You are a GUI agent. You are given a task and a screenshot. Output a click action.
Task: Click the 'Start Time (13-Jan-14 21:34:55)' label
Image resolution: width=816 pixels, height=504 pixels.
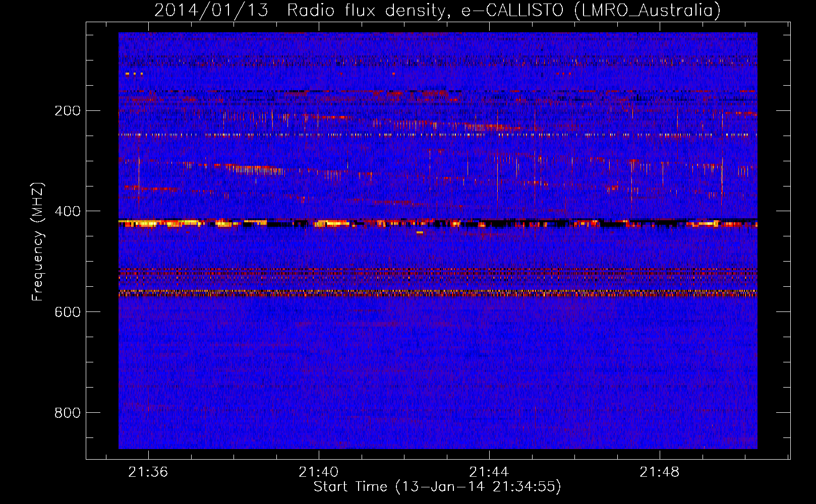click(x=437, y=487)
